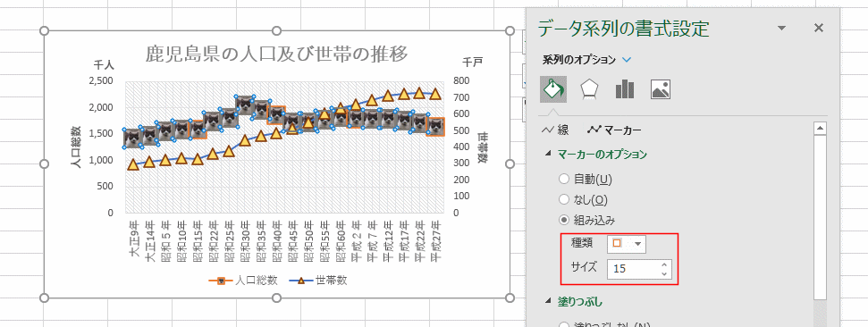Screen dimensions: 868x327
Task: Open the Picture icon tab
Action: click(661, 89)
